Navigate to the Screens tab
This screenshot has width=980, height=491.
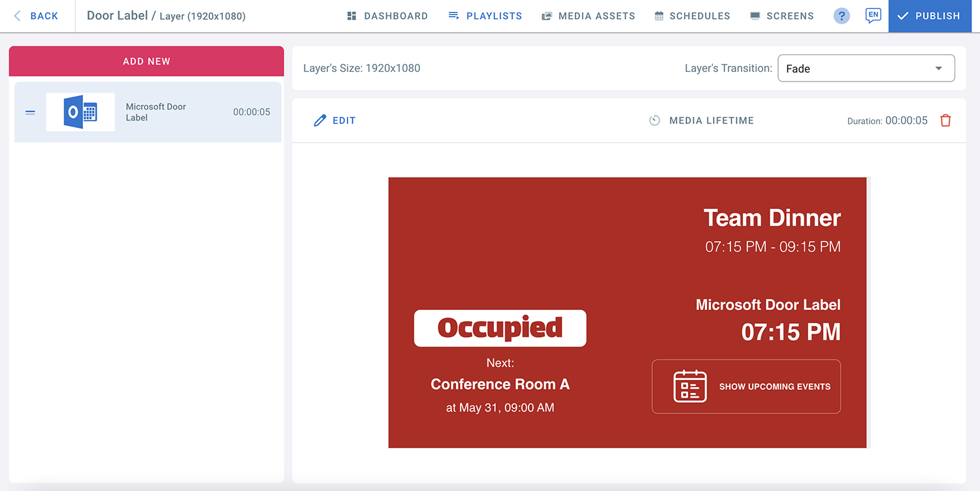point(782,16)
